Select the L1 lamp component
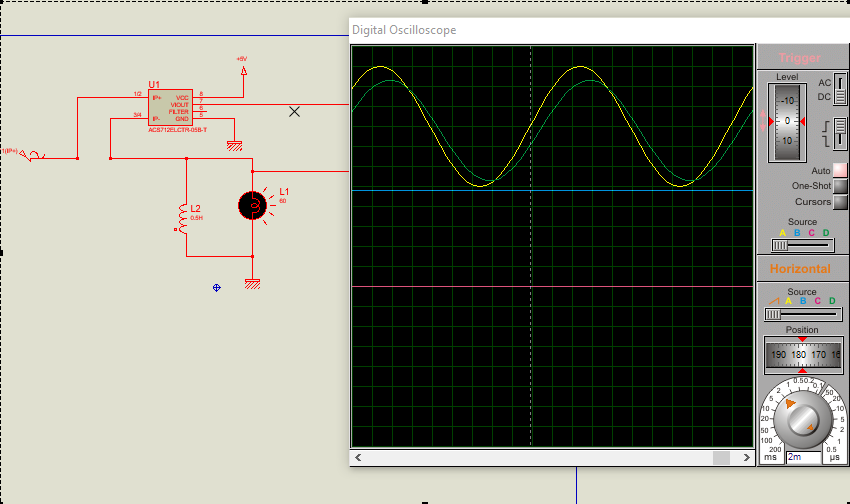This screenshot has width=850, height=504. coord(252,205)
